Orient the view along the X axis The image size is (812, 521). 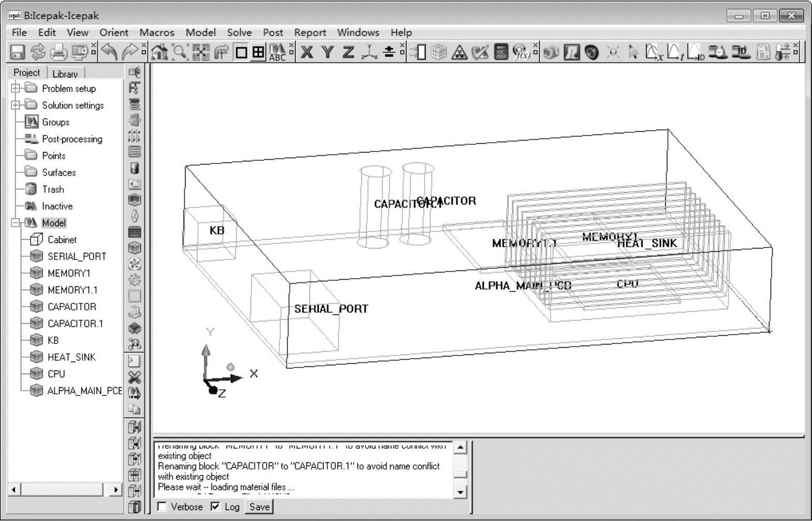(x=307, y=52)
